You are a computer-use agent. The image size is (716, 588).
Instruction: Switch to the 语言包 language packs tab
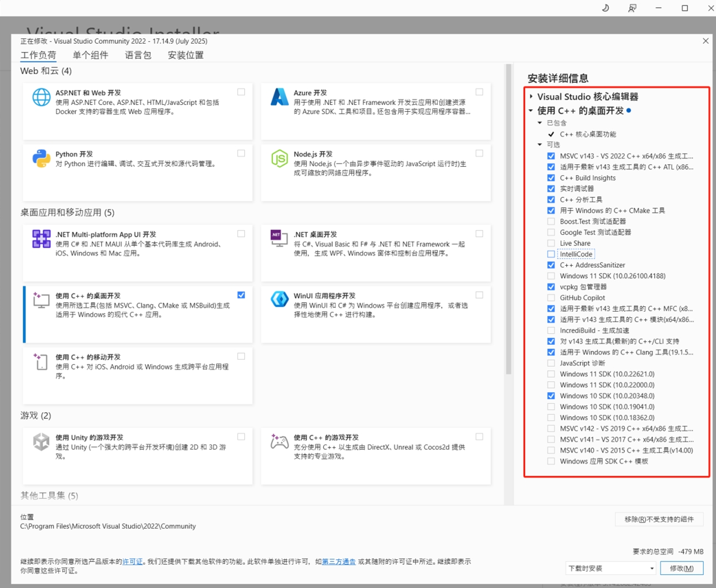coord(138,55)
